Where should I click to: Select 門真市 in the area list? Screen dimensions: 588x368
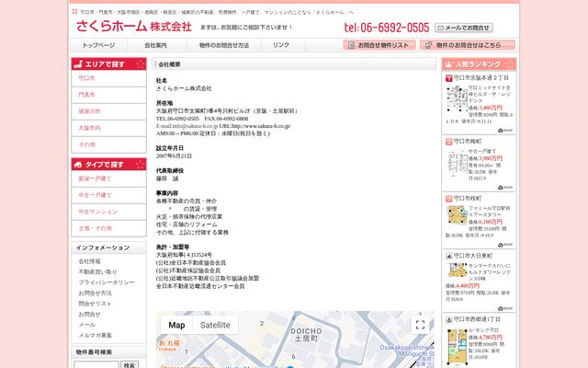coord(108,95)
